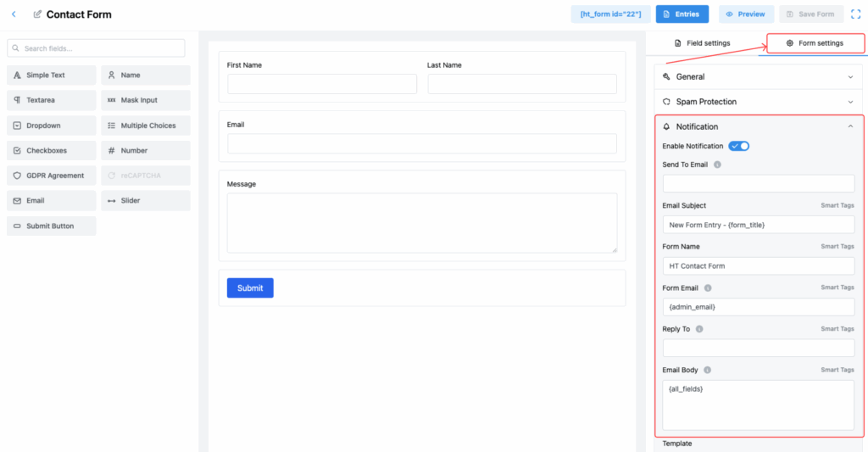
Task: Switch to the Field settings tab
Action: pos(702,43)
